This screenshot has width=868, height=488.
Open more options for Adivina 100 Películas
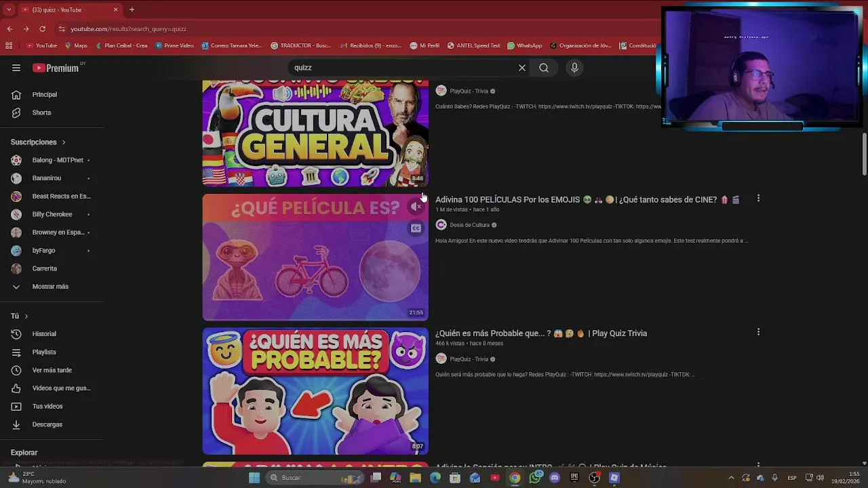[758, 199]
